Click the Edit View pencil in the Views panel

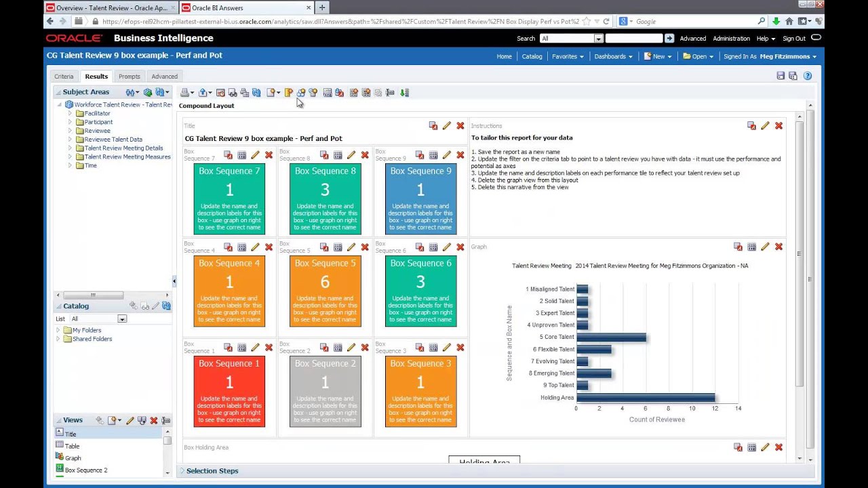click(x=130, y=420)
